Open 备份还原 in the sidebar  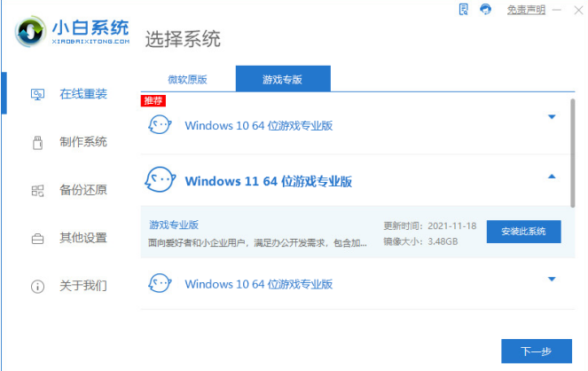coord(83,190)
